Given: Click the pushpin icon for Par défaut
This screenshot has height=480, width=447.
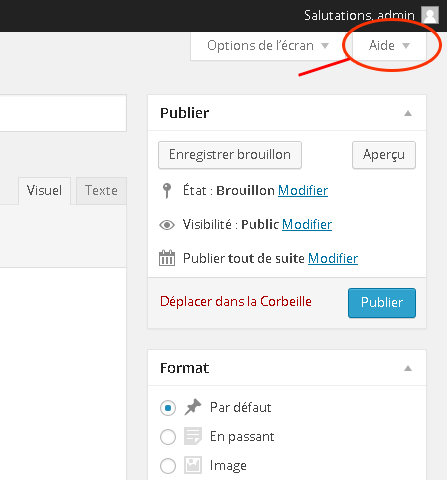Looking at the screenshot, I should (193, 407).
